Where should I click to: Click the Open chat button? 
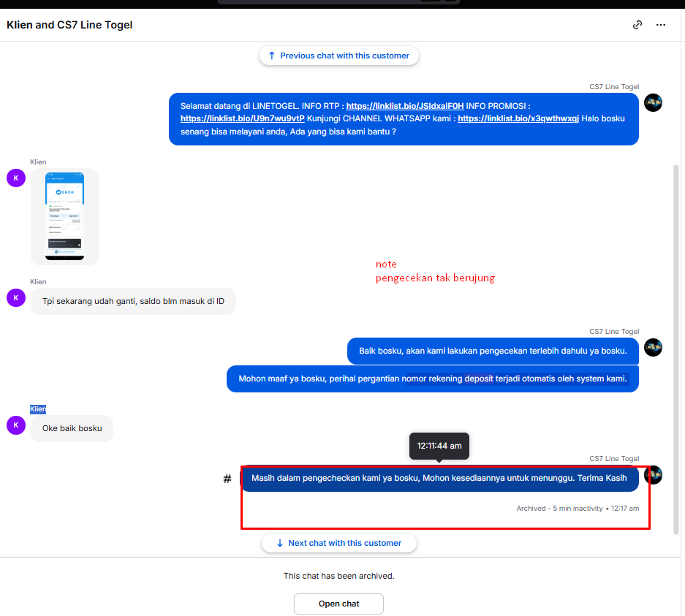click(x=338, y=604)
